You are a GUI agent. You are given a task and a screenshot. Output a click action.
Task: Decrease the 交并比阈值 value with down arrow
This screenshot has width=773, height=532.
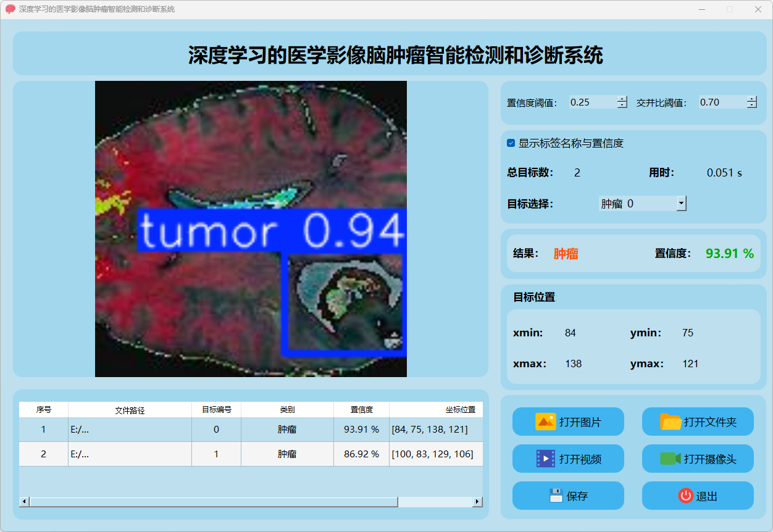(751, 106)
